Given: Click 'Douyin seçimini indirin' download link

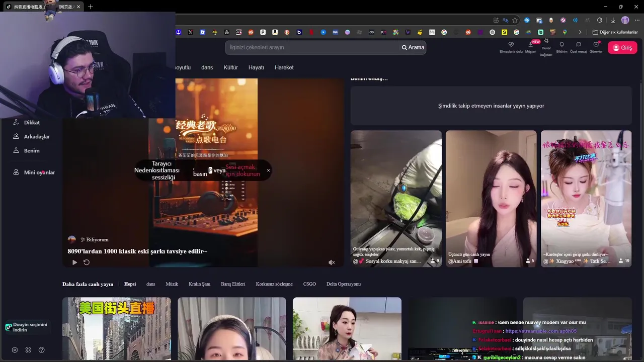Looking at the screenshot, I should point(27,327).
